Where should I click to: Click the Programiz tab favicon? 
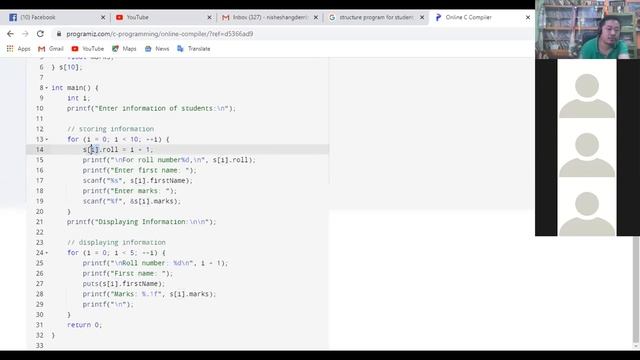coord(438,18)
